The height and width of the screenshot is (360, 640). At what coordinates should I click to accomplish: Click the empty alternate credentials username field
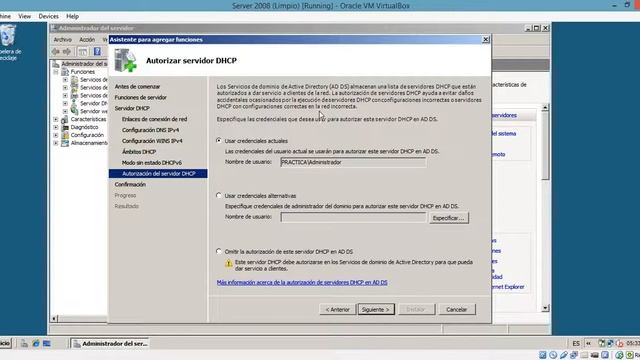[x=353, y=217]
